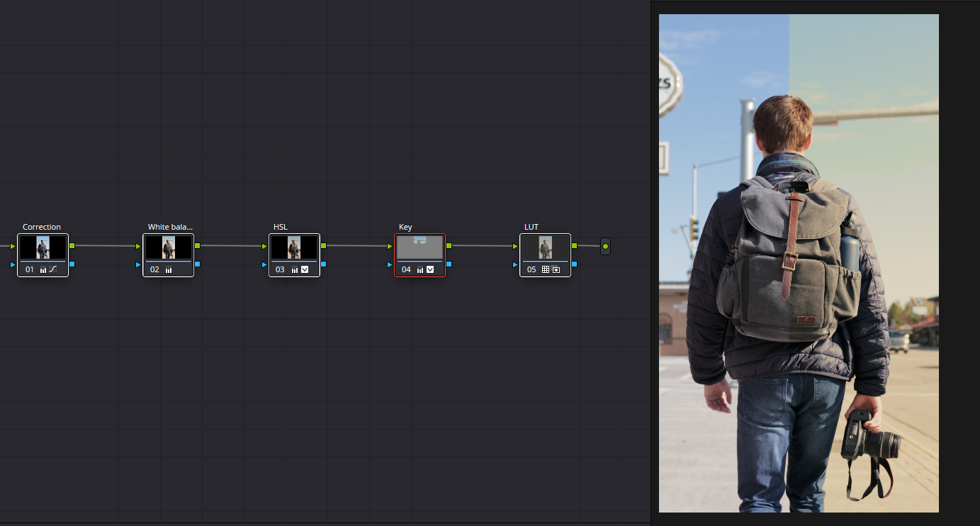This screenshot has width=980, height=526.
Task: Click the White bala... node label
Action: coord(170,227)
